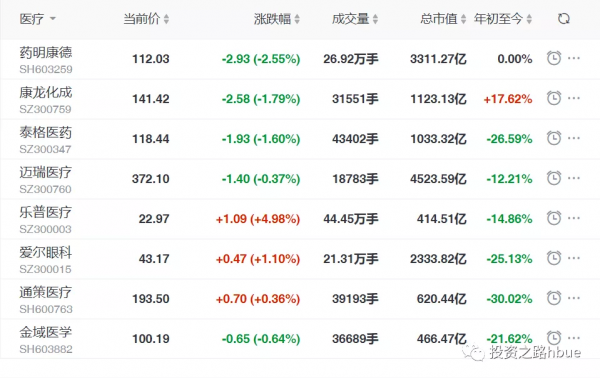Click price 141.42 of 康龙化成
This screenshot has width=600, height=378.
[x=151, y=99]
